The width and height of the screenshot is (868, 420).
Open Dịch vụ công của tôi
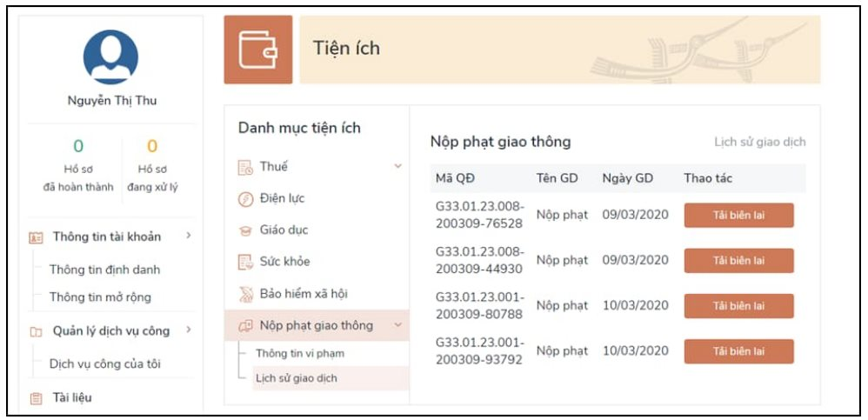[x=104, y=363]
